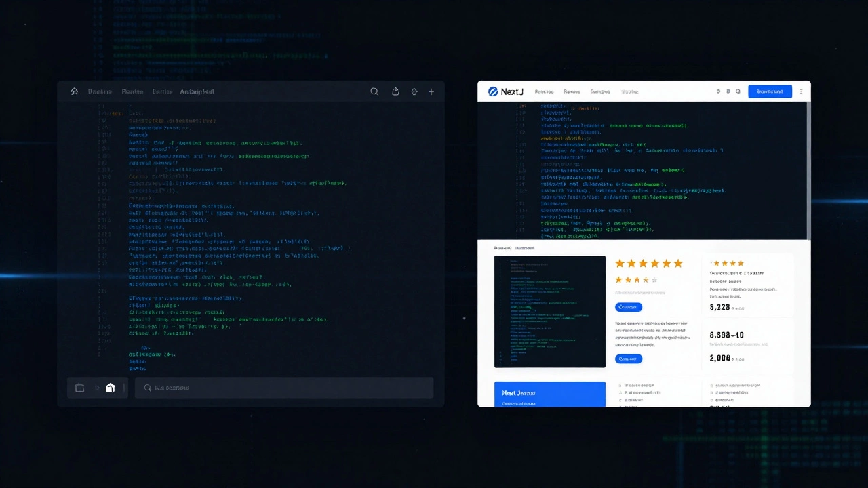Open the search icon on the NextJS navbar
Screen dimensions: 868x488
point(738,91)
